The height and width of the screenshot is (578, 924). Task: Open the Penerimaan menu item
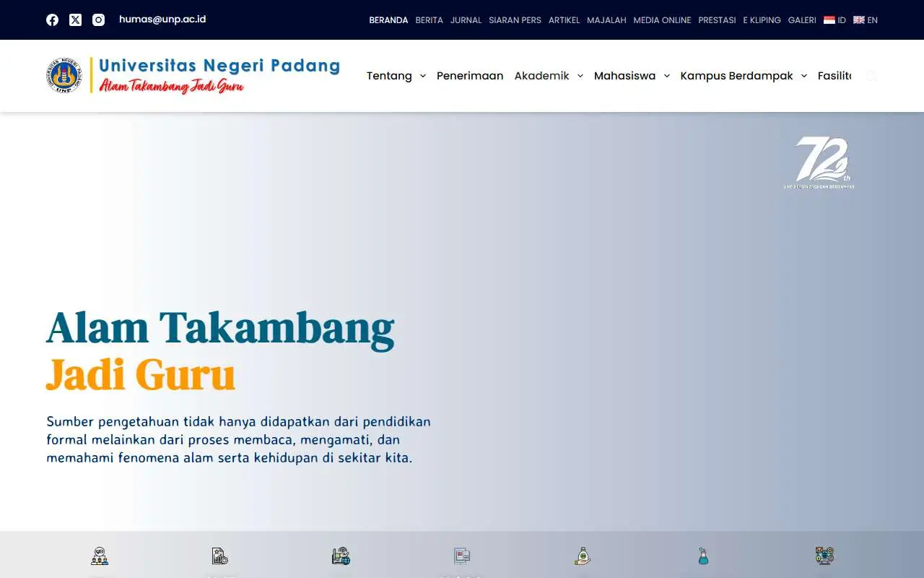(470, 76)
